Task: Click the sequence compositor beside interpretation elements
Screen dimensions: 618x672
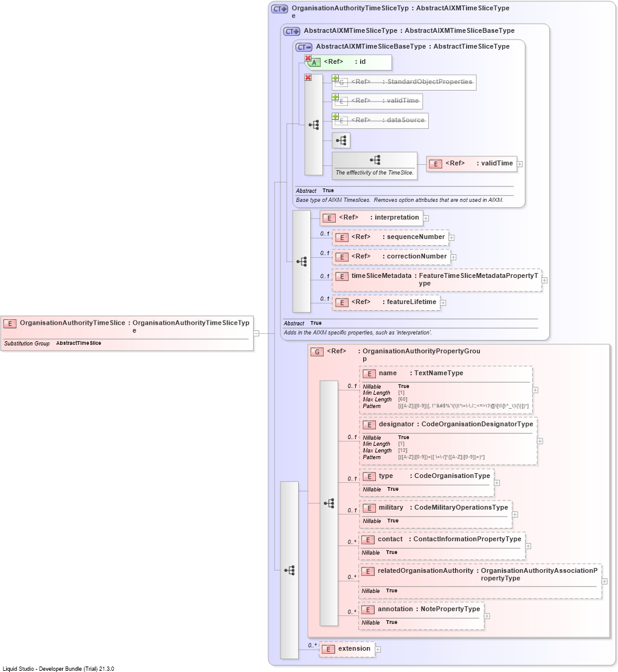Action: tap(301, 262)
